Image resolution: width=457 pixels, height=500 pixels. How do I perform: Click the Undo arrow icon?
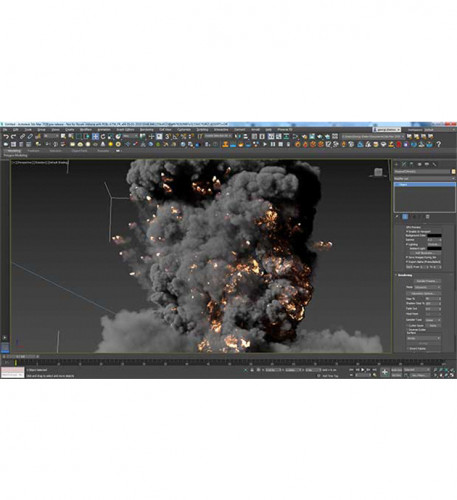click(x=6, y=136)
